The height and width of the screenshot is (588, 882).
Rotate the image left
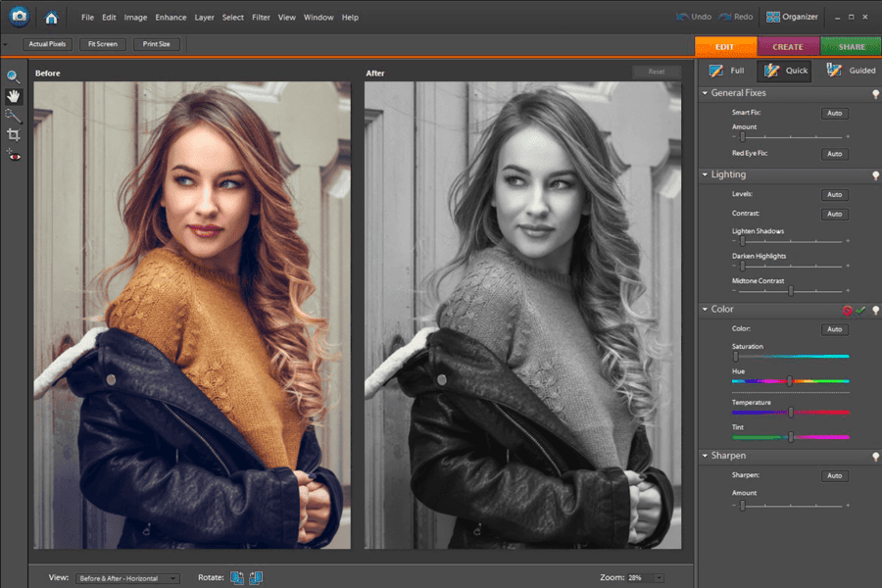236,578
